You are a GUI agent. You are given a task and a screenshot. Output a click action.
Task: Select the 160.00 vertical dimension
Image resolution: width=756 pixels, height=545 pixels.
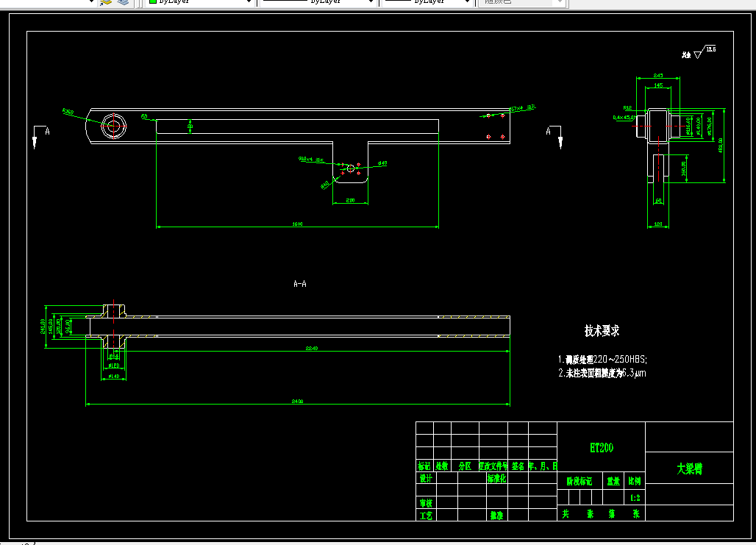[x=683, y=168]
